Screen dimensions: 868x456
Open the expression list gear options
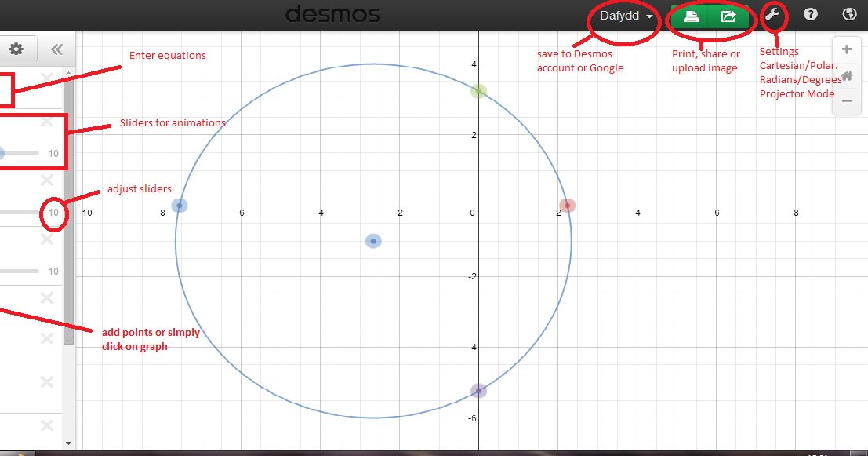[16, 49]
